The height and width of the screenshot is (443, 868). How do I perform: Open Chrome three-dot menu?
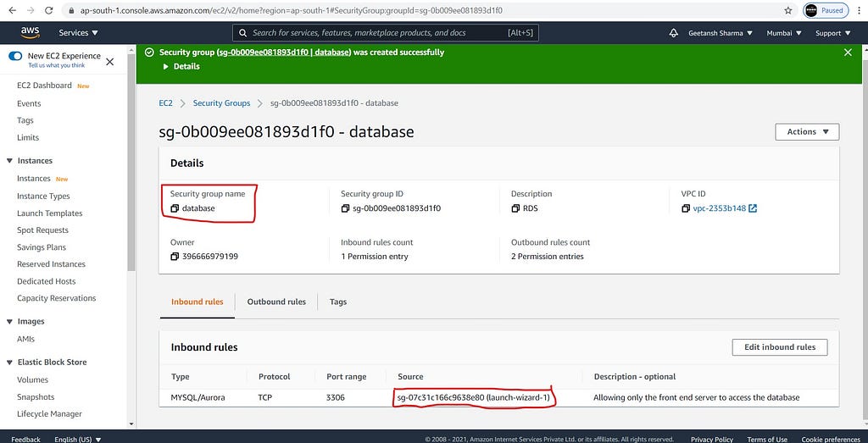click(859, 10)
